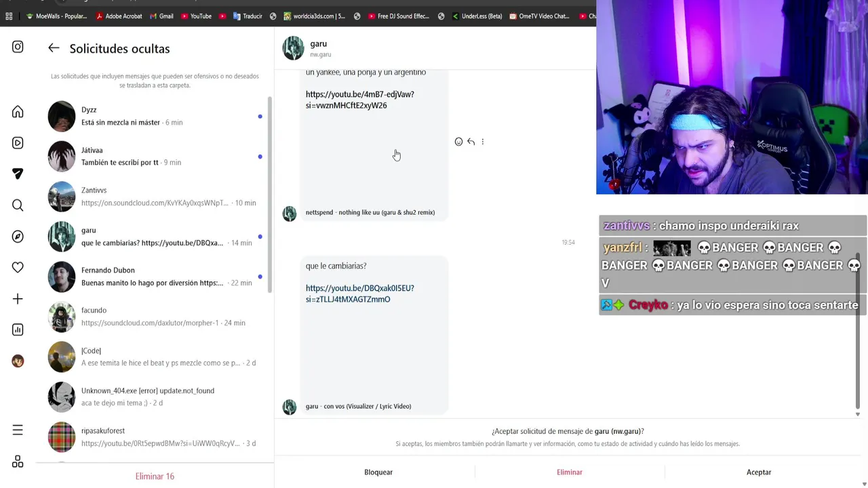This screenshot has width=868, height=488.
Task: Click Fernando Dubon profile picture
Action: click(x=61, y=277)
